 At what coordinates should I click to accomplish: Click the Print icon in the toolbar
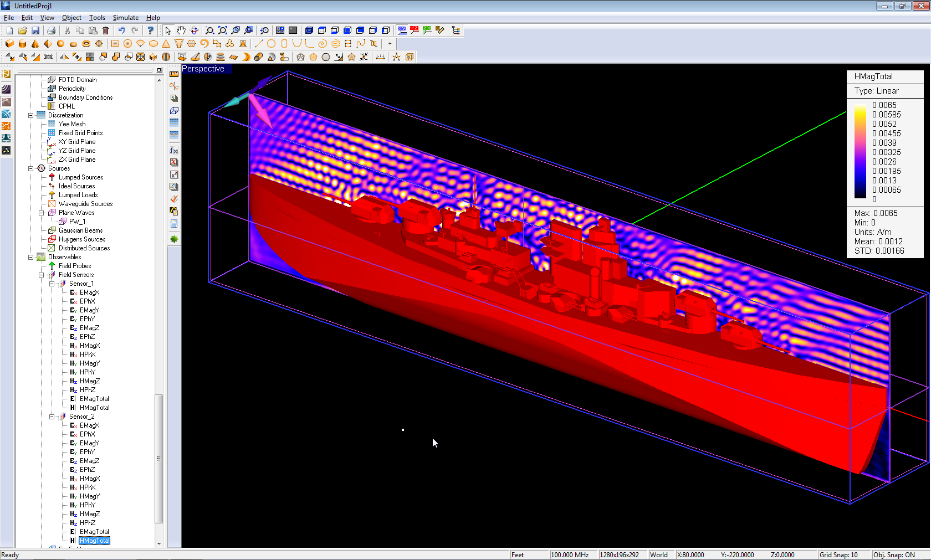tap(51, 30)
